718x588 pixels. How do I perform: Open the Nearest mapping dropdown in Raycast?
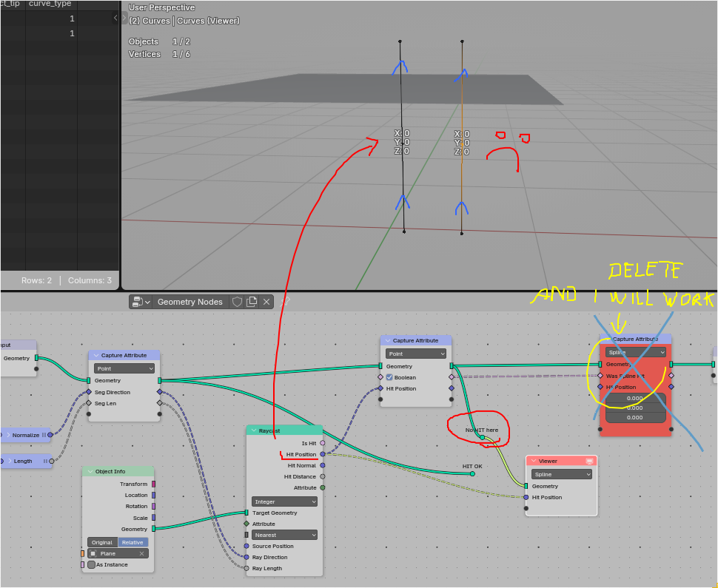click(x=284, y=535)
